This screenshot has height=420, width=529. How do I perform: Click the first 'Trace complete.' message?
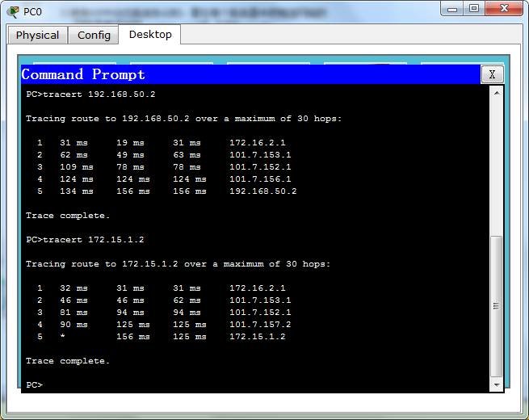[68, 216]
